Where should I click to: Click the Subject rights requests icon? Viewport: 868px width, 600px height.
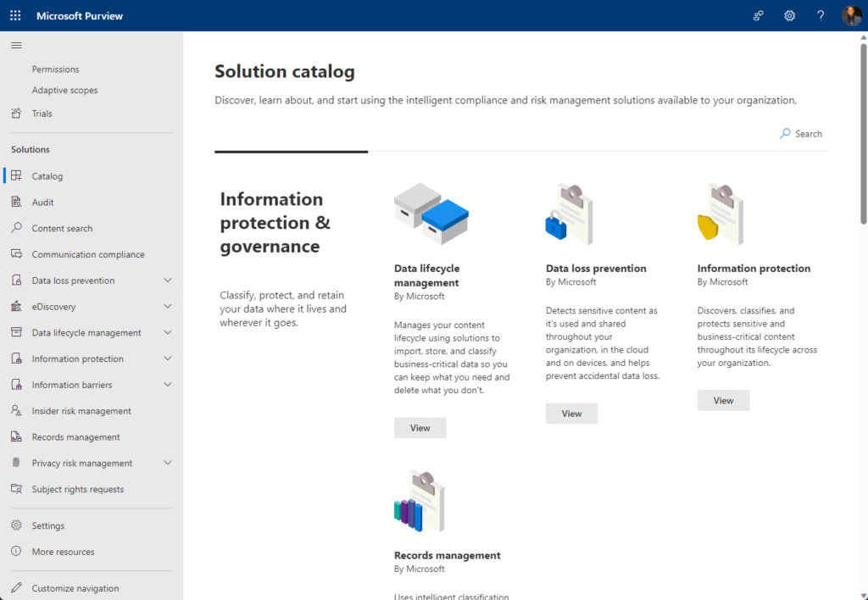(16, 489)
